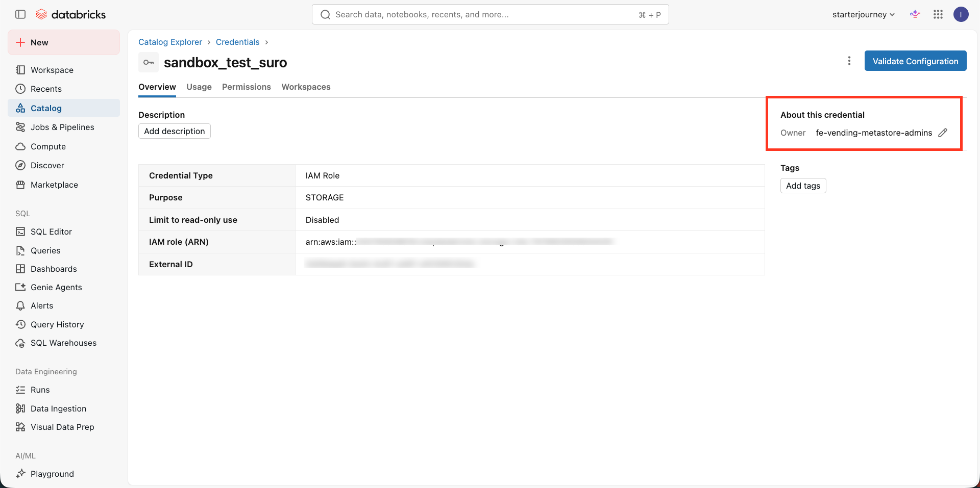
Task: Collapse the sidebar with the panel icon
Action: coord(20,14)
